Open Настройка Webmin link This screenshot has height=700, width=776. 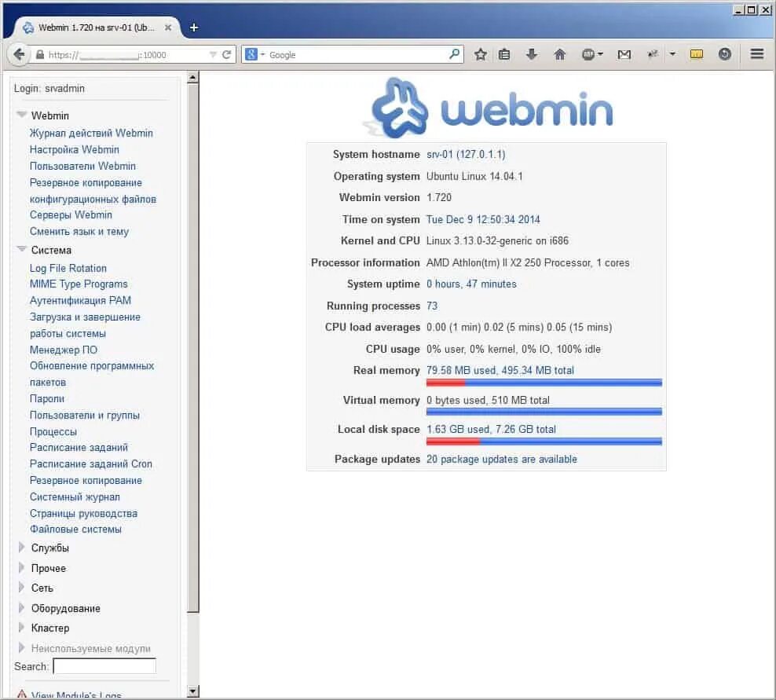pyautogui.click(x=75, y=149)
